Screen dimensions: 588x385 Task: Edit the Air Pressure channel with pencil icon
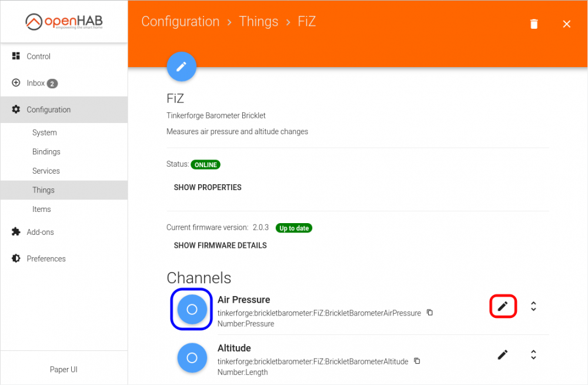[x=503, y=306]
